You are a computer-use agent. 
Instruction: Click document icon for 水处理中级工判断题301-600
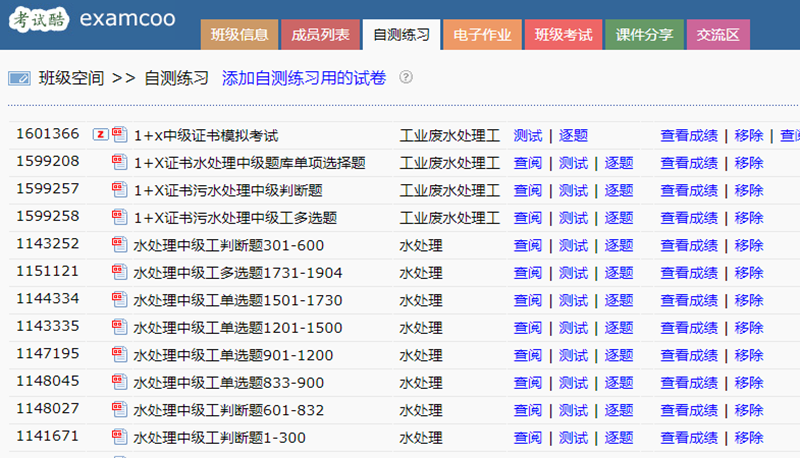point(120,245)
